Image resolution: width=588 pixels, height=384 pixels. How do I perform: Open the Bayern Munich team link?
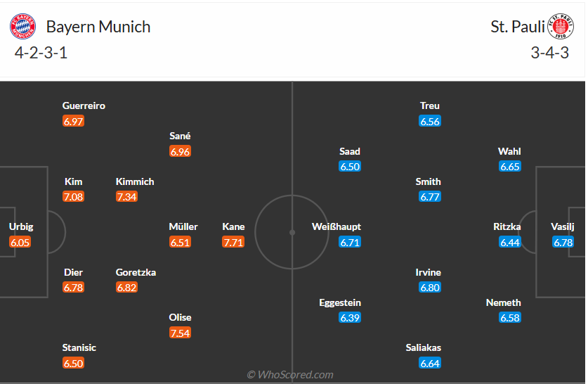click(98, 27)
